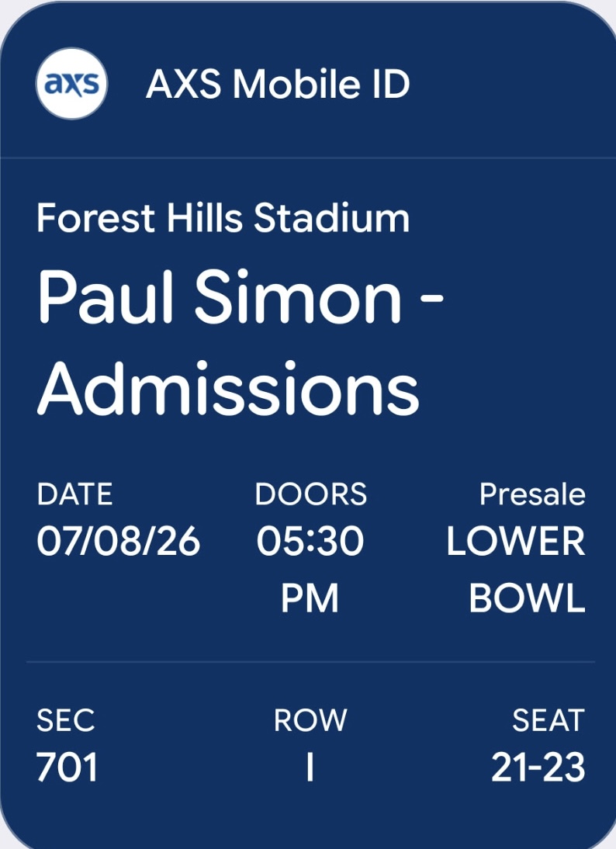Select the BOWL text of ticket type
This screenshot has width=616, height=849.
(x=528, y=598)
